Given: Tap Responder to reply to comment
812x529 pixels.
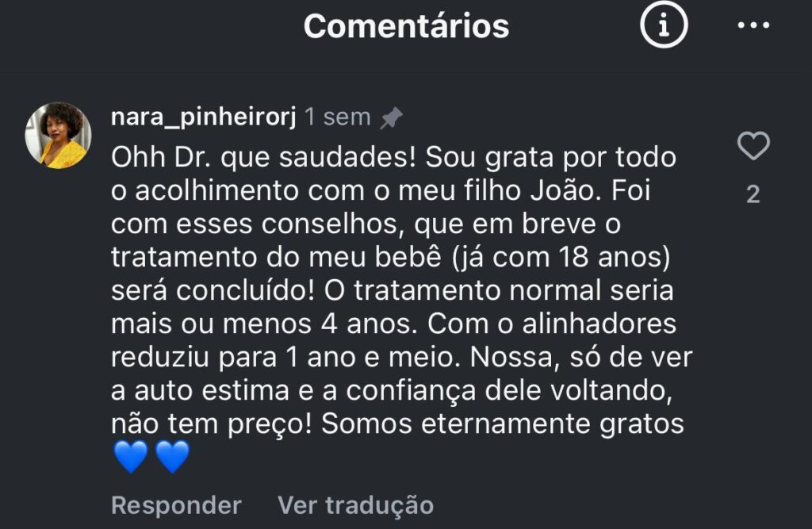Looking at the screenshot, I should point(176,505).
